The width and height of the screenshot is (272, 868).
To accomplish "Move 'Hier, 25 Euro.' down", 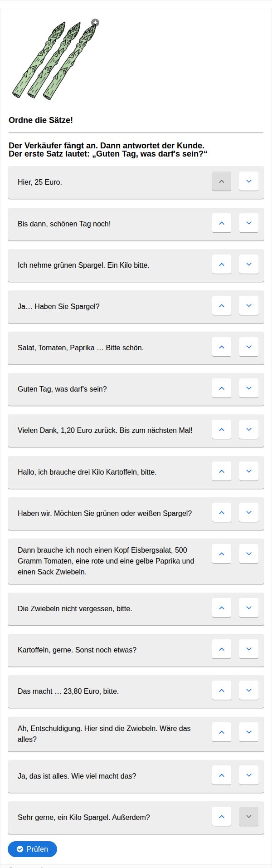I will pyautogui.click(x=249, y=181).
